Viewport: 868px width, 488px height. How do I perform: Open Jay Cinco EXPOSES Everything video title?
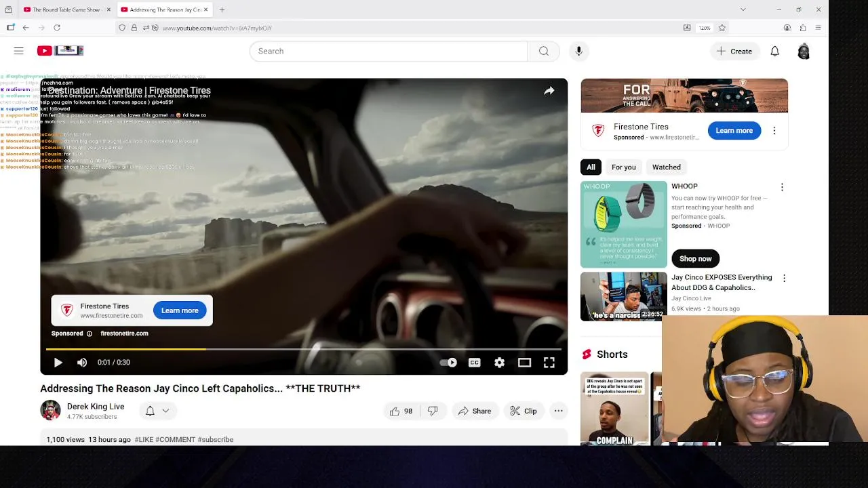pos(722,283)
